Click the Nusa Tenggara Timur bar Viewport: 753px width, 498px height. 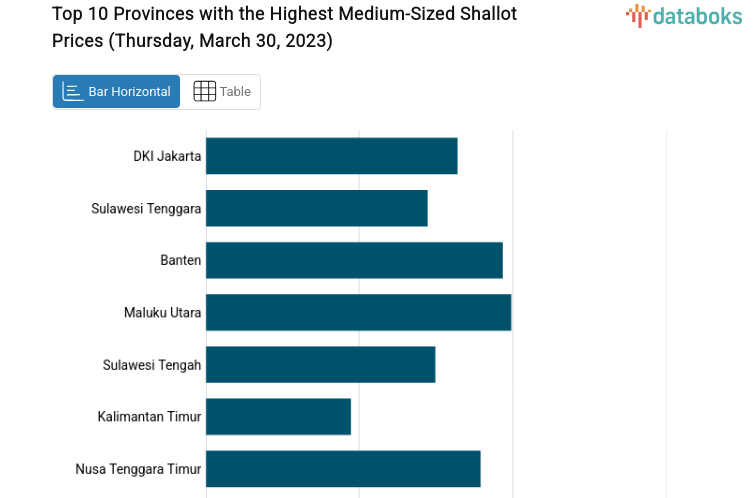(343, 468)
